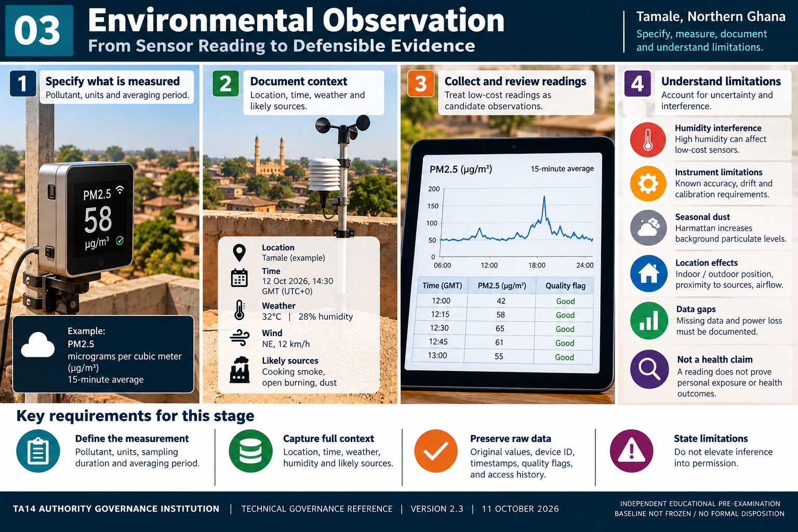Click the Time (GMT) column header

[442, 286]
